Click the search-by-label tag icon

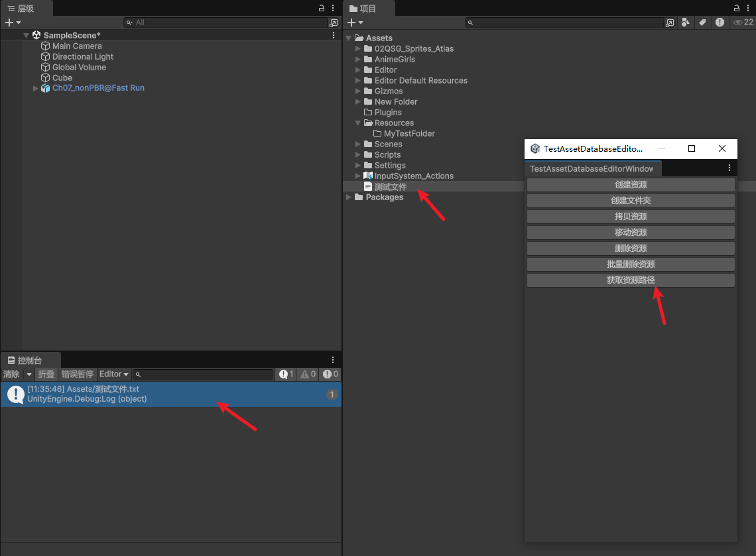(702, 22)
